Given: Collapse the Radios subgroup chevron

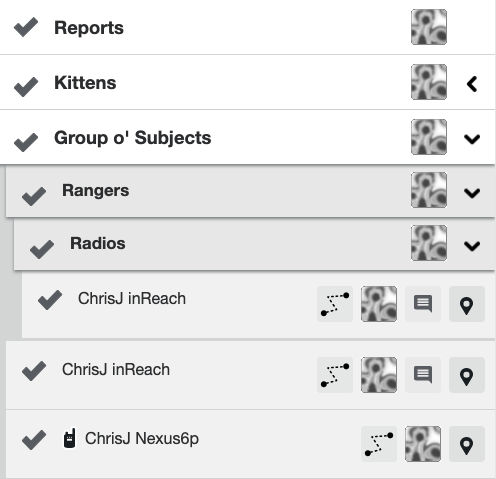Looking at the screenshot, I should click(x=472, y=246).
